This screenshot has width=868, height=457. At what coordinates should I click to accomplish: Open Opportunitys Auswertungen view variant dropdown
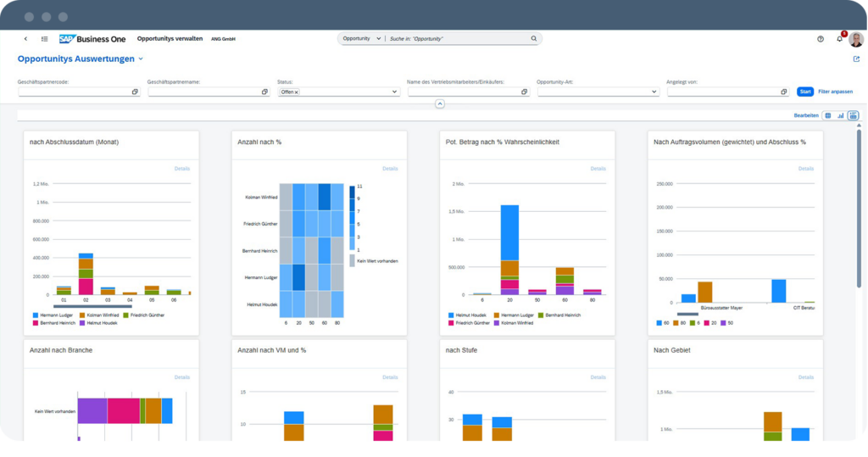coord(141,59)
